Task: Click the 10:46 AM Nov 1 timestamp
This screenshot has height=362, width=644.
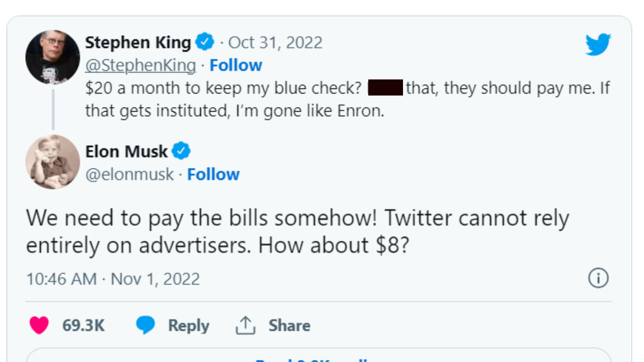Action: [x=113, y=279]
